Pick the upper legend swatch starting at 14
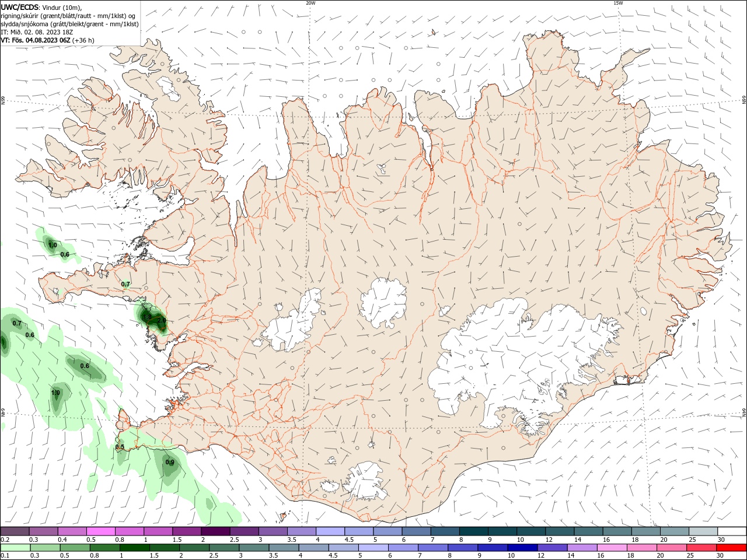747x560 pixels. [588, 531]
